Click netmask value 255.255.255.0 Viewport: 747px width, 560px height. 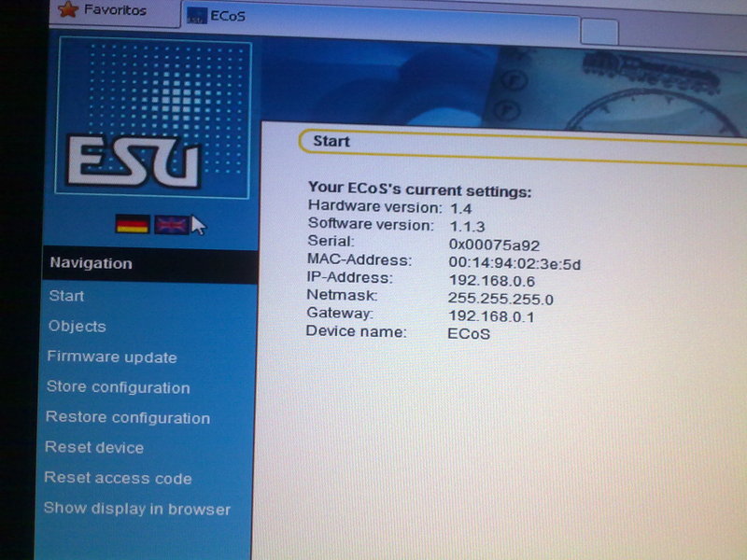(x=500, y=299)
